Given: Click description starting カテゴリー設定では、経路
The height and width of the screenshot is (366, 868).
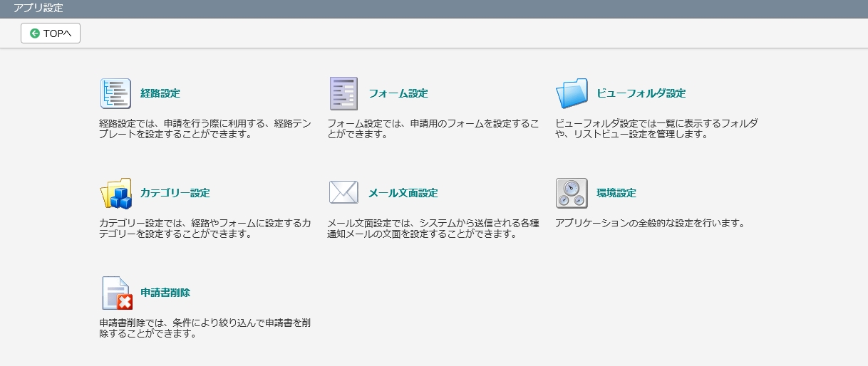Looking at the screenshot, I should tap(205, 229).
